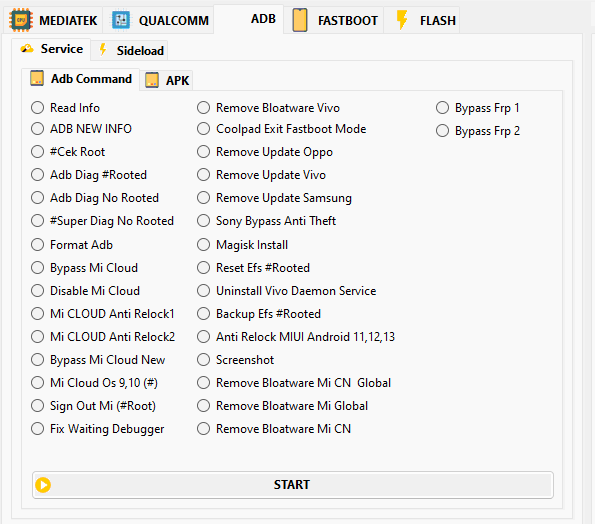Switch to the Sideload sub-tab
595x524 pixels.
(x=129, y=50)
